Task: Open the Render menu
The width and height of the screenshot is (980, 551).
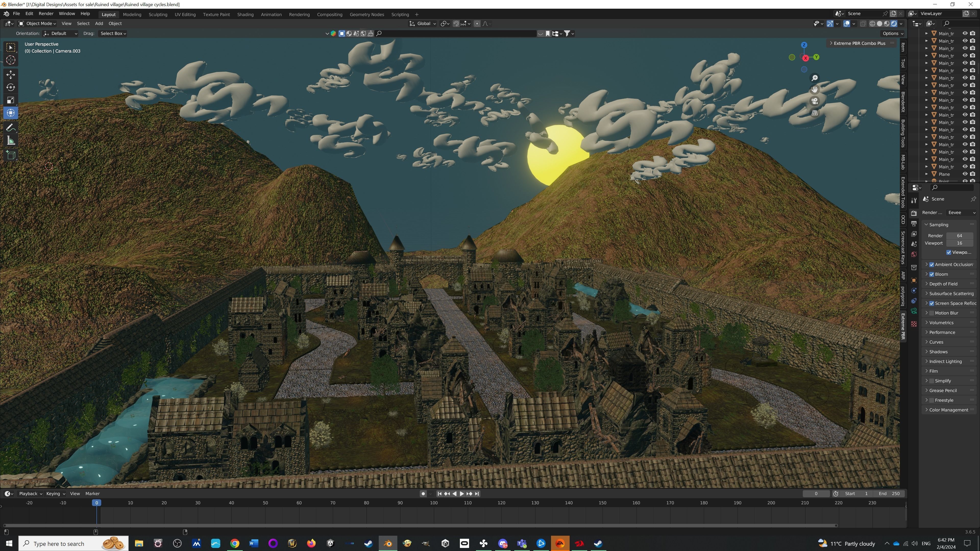Action: pos(46,14)
